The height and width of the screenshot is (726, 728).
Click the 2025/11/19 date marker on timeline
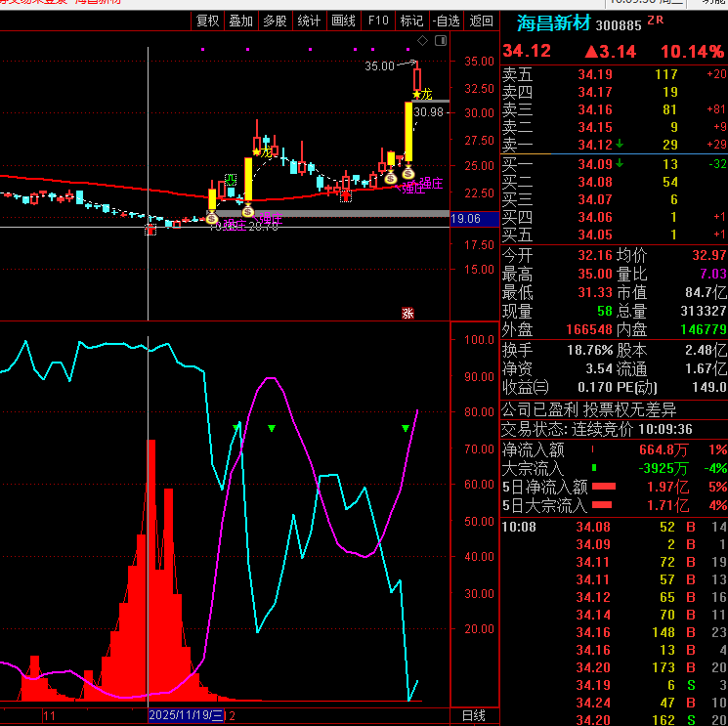186,716
